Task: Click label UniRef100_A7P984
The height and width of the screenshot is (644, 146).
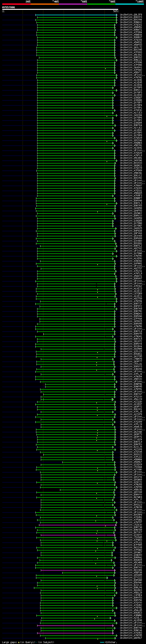Action: (x=131, y=32)
